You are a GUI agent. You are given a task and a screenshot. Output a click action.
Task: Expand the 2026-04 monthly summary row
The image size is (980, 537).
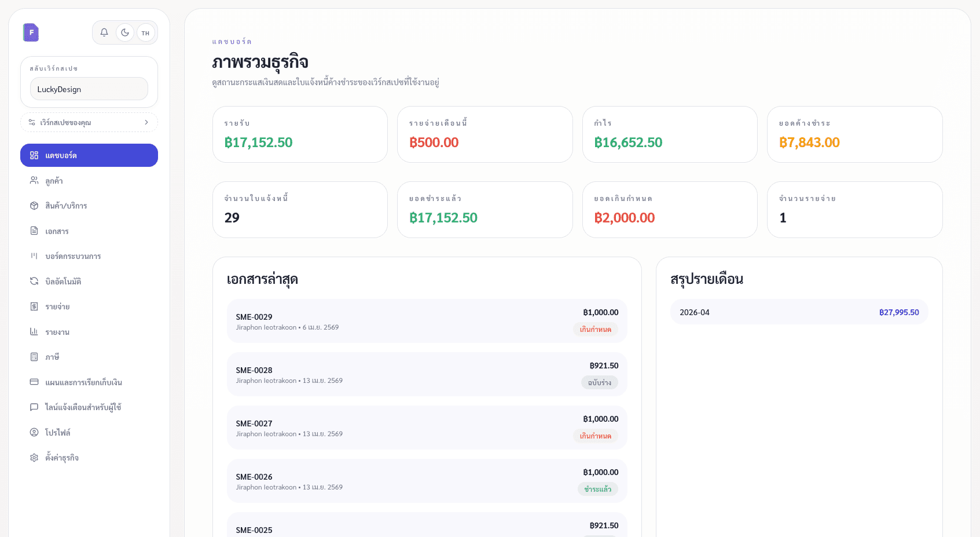tap(798, 312)
